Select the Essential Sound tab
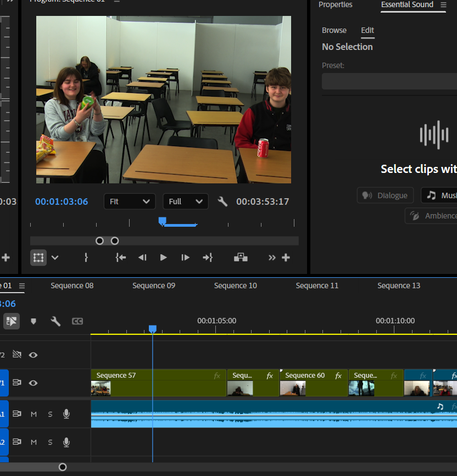 tap(407, 4)
